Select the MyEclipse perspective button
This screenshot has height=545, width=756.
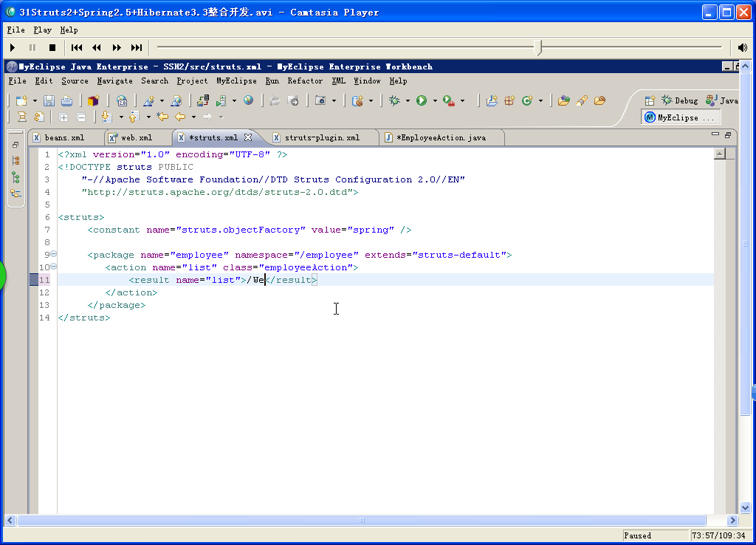pyautogui.click(x=681, y=117)
